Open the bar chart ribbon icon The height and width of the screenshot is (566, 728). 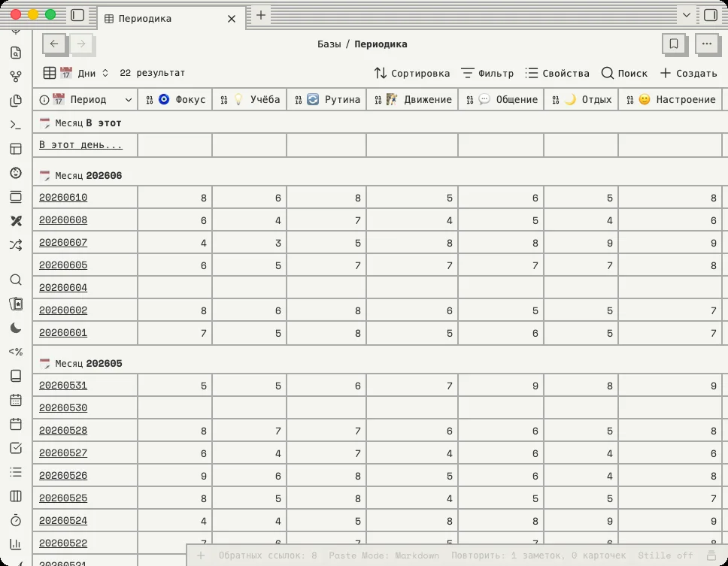(x=16, y=544)
